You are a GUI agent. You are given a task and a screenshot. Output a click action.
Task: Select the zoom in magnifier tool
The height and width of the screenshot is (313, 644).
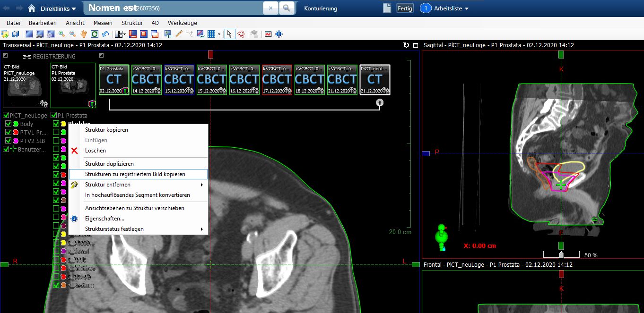pos(61,34)
